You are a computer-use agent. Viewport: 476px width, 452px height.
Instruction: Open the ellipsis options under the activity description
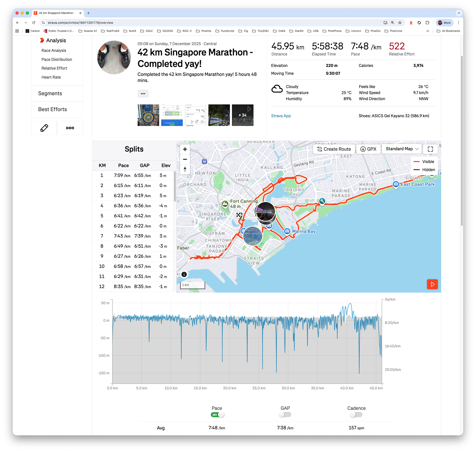click(x=143, y=93)
